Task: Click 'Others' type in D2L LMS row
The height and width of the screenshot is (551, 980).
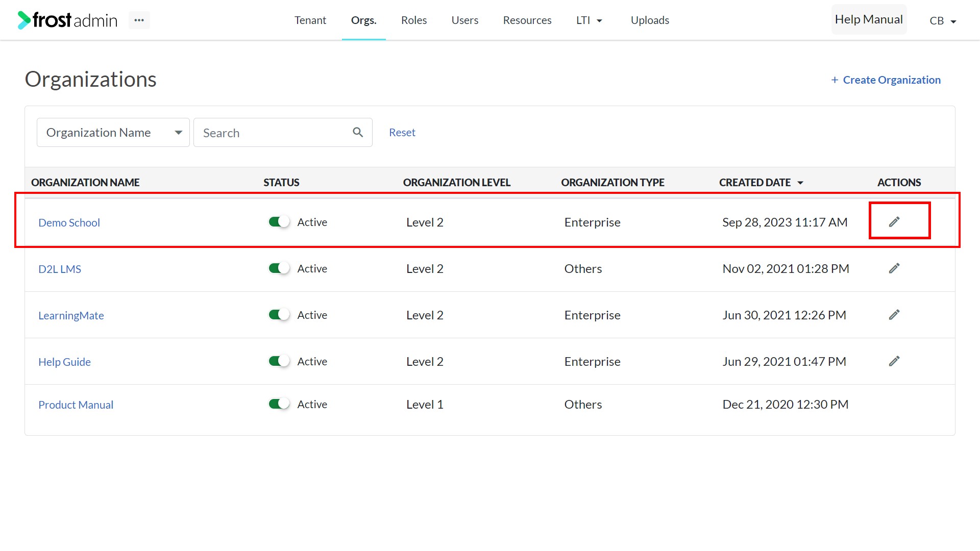Action: pyautogui.click(x=583, y=269)
